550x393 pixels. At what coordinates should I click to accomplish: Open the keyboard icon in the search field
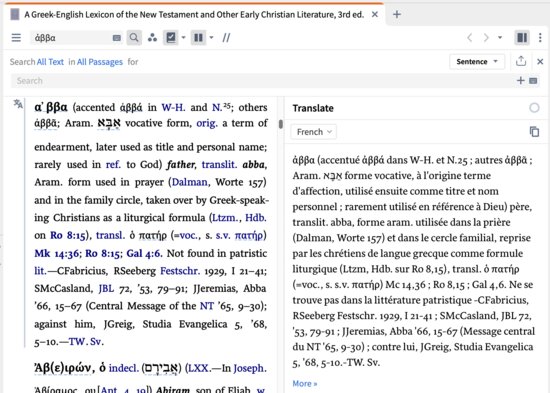tap(533, 81)
